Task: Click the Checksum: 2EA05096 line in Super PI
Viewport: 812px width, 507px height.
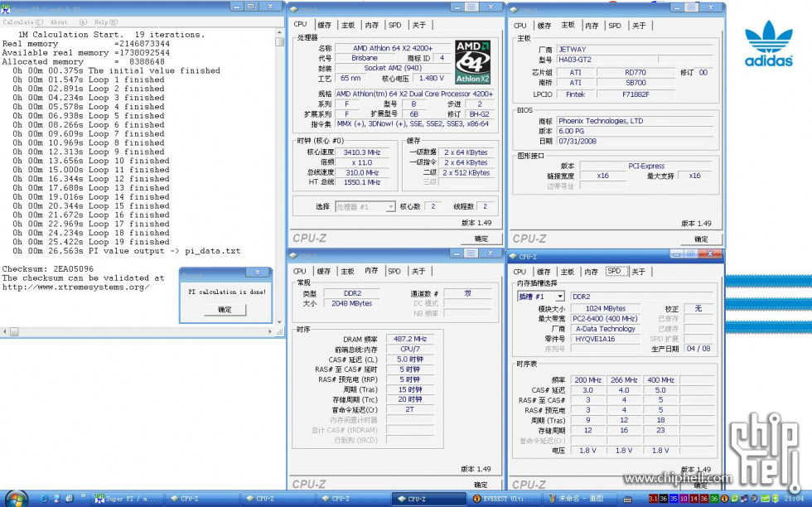Action: tap(48, 268)
